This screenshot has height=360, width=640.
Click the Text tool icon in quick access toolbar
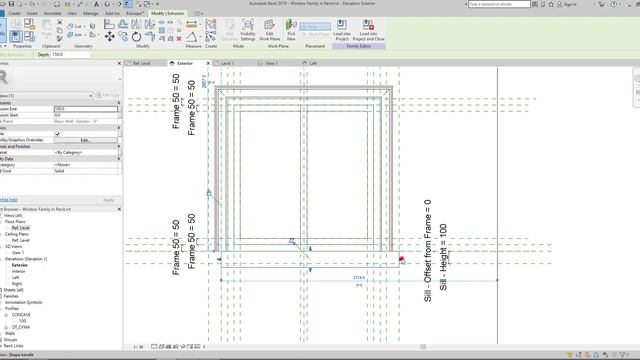[x=96, y=4]
